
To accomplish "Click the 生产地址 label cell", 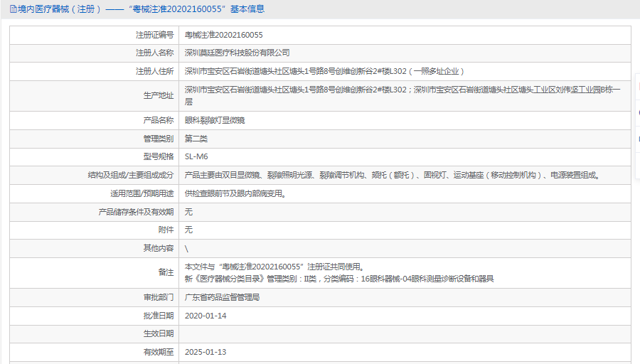I will (x=95, y=96).
